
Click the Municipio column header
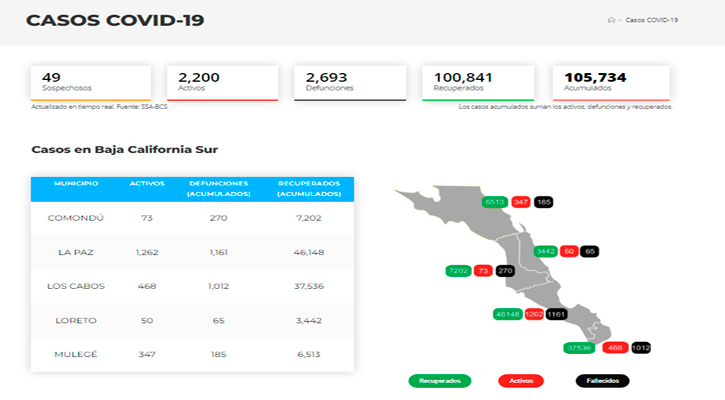tap(76, 184)
